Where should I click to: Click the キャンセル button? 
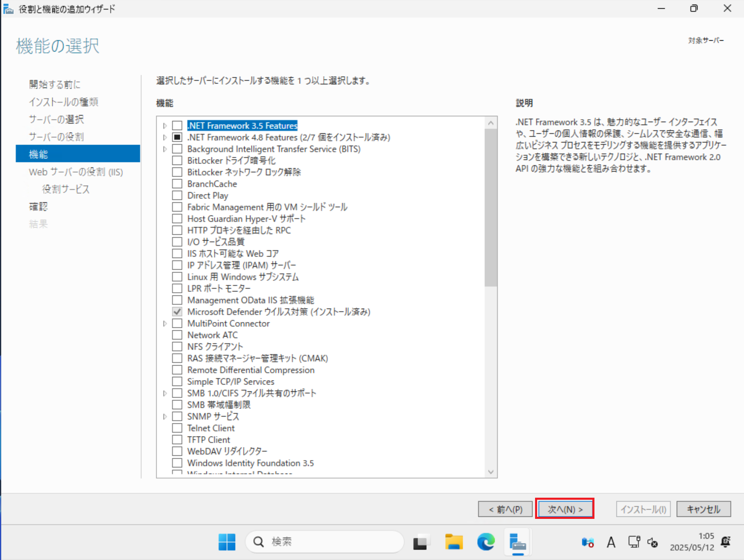[704, 509]
